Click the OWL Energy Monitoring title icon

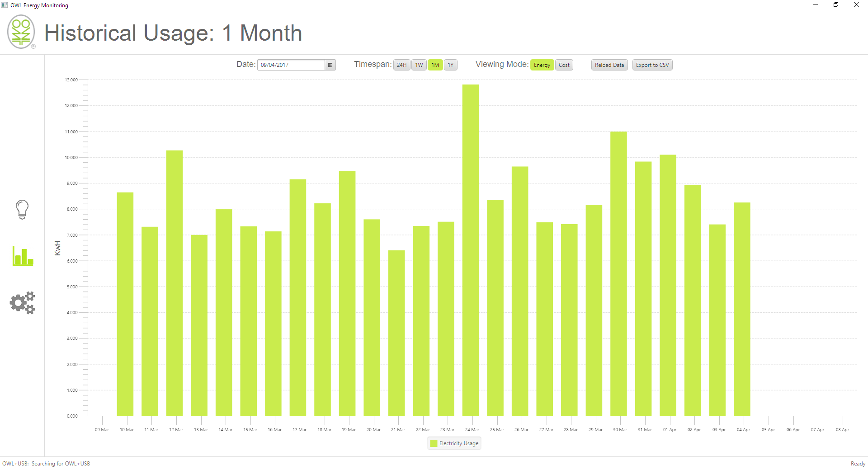pos(5,5)
